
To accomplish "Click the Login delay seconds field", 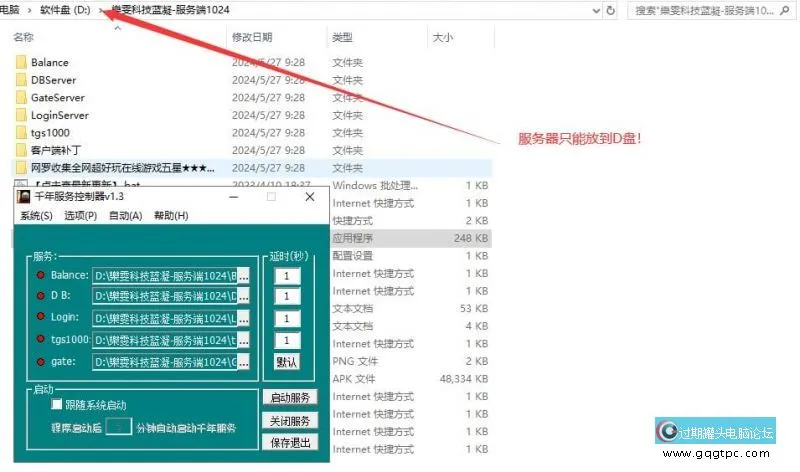I will [x=287, y=318].
